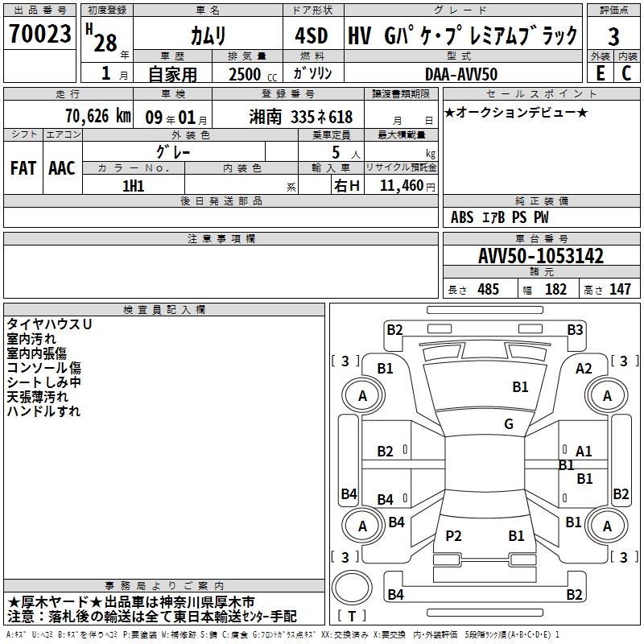This screenshot has height=644, width=644.
Task: Click the 譲渡書類期限 header
Action: 401,93
